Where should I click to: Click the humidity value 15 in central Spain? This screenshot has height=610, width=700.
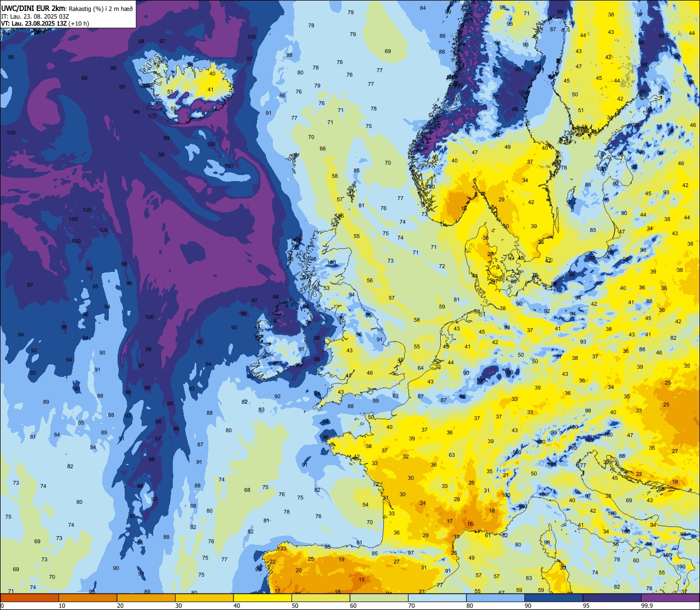[361, 579]
